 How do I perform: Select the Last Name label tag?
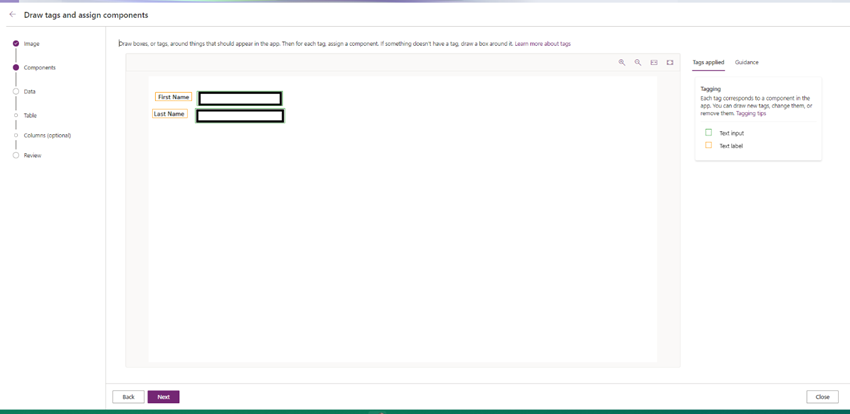click(170, 114)
